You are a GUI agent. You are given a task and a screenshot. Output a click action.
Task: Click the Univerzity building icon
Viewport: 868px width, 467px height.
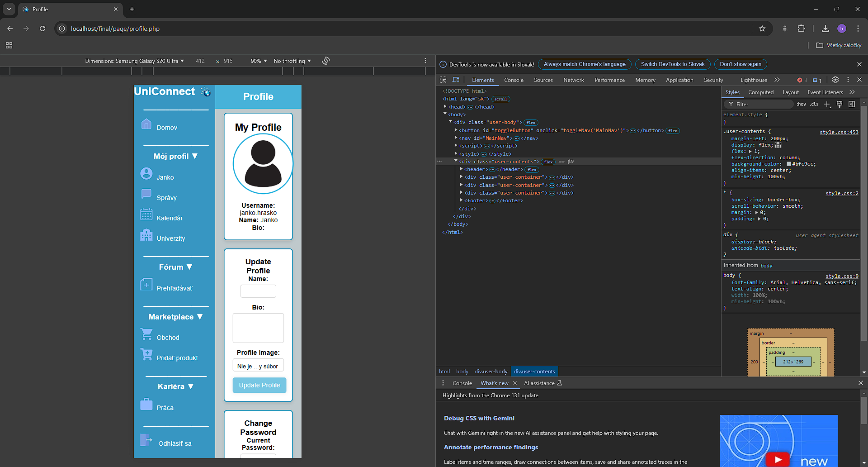(x=146, y=235)
